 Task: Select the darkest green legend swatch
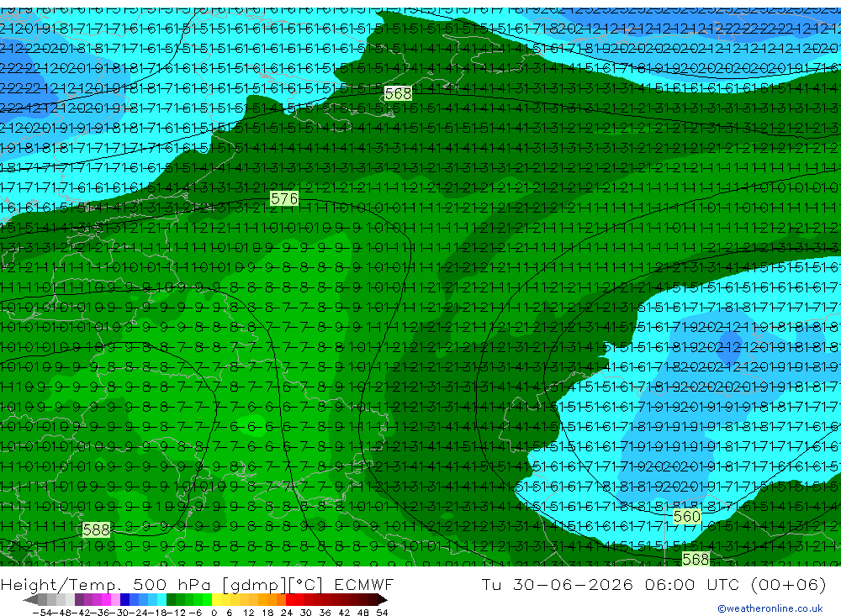(171, 600)
